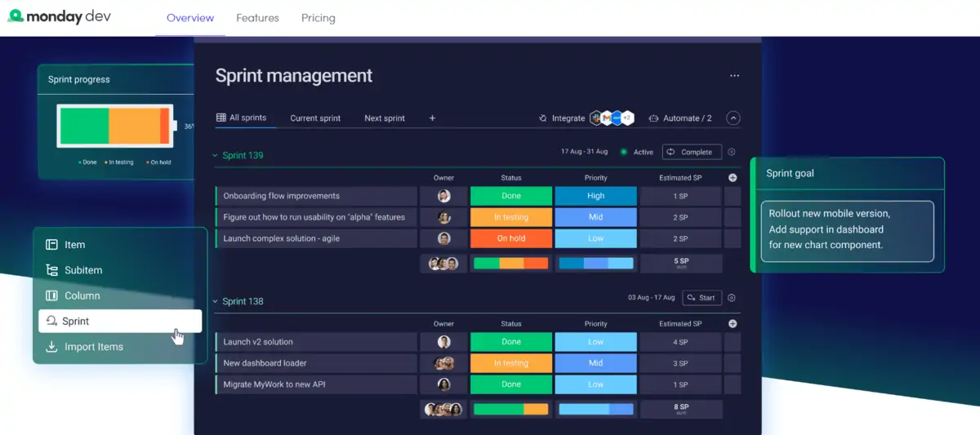Edit 1 SP estimate of Onboarding flow improvements

click(x=680, y=196)
